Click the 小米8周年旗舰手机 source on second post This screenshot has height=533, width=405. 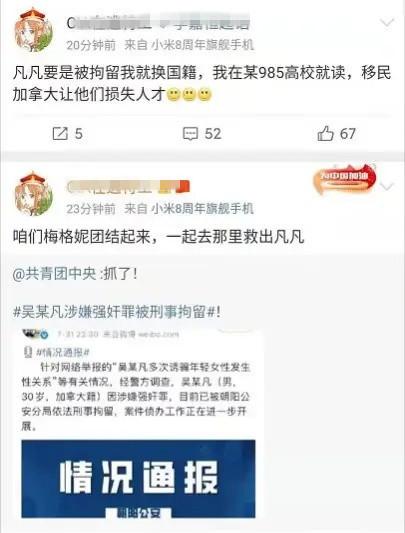[x=202, y=208]
